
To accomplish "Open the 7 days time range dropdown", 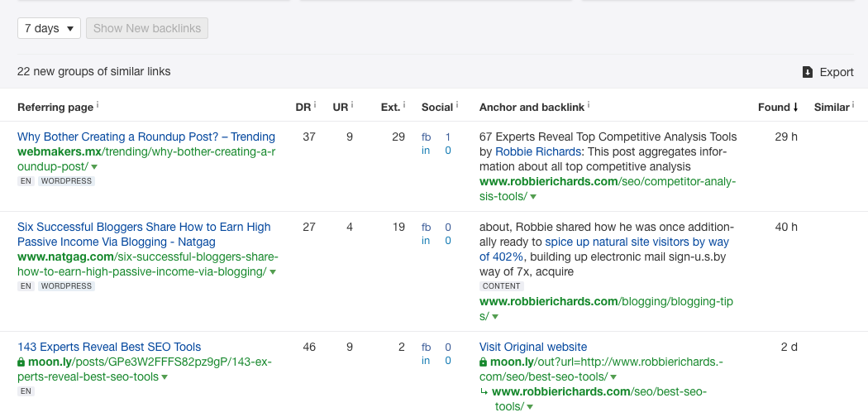I will tap(49, 28).
